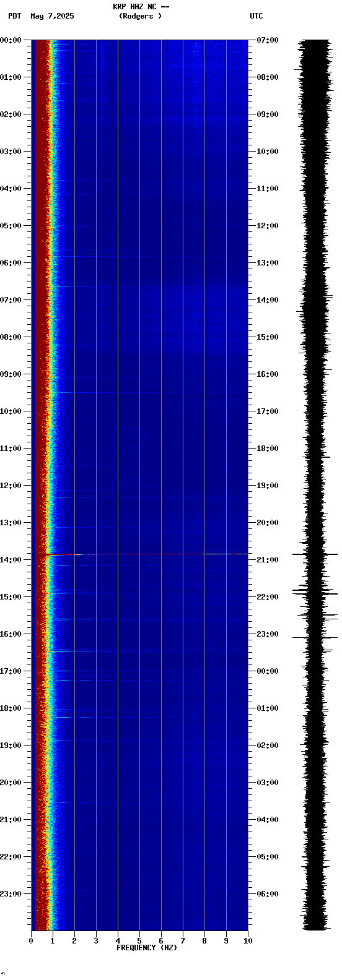The height and width of the screenshot is (980, 342).
Task: Click the PDT time label '09:00'
Action: [x=11, y=374]
